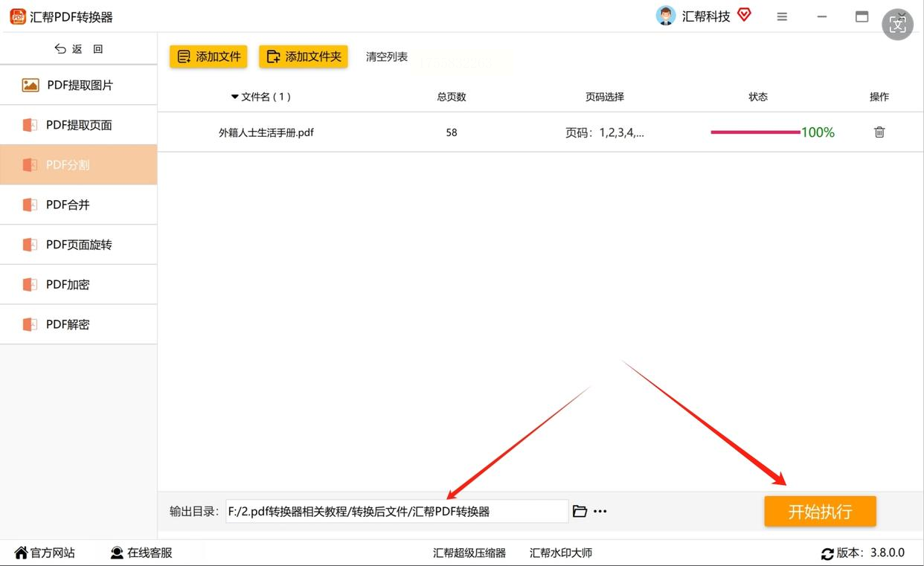Image resolution: width=924 pixels, height=566 pixels.
Task: Open the 汇帮水印大师 link
Action: [x=561, y=553]
